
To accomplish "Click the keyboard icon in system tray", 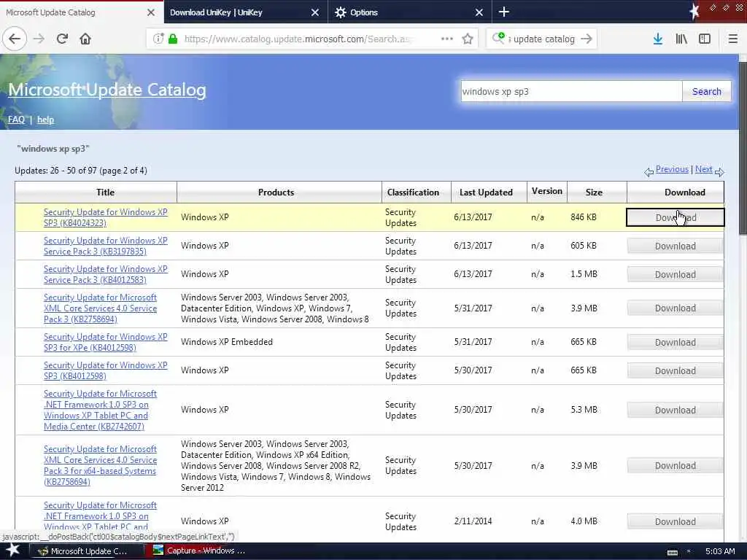I will [x=672, y=552].
